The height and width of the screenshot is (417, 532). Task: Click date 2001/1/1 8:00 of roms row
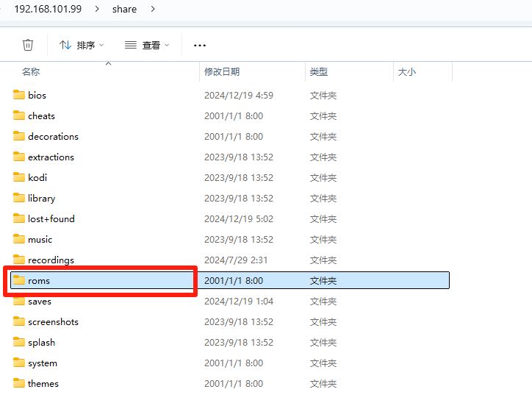tap(234, 280)
